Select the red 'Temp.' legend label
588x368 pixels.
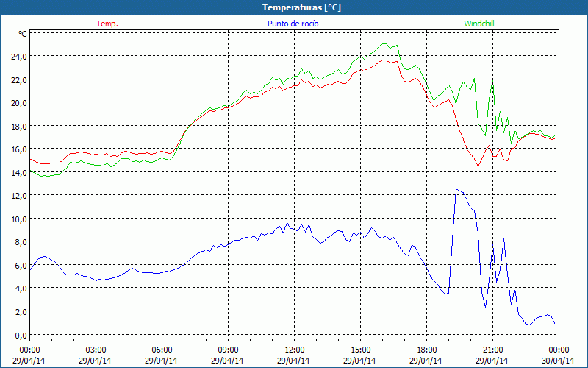[x=107, y=24]
